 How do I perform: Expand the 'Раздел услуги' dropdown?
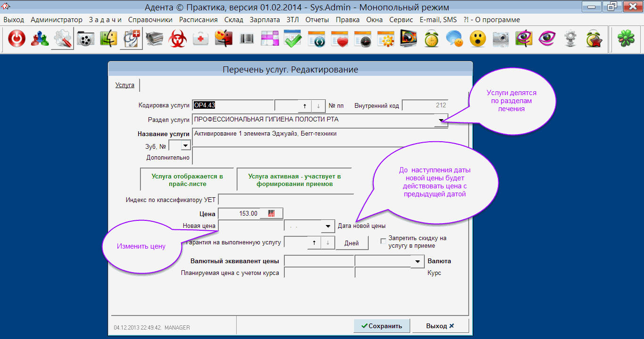pyautogui.click(x=441, y=121)
